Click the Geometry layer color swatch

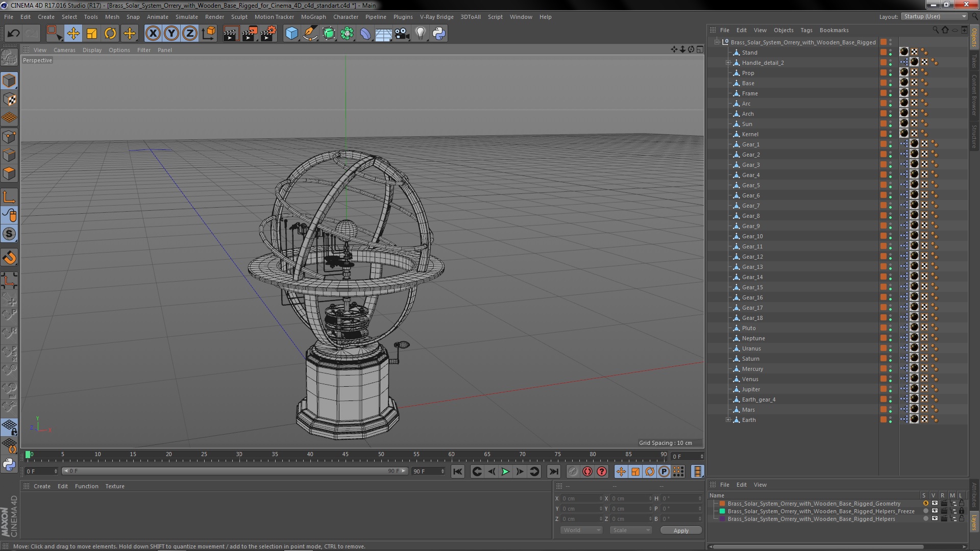point(722,504)
